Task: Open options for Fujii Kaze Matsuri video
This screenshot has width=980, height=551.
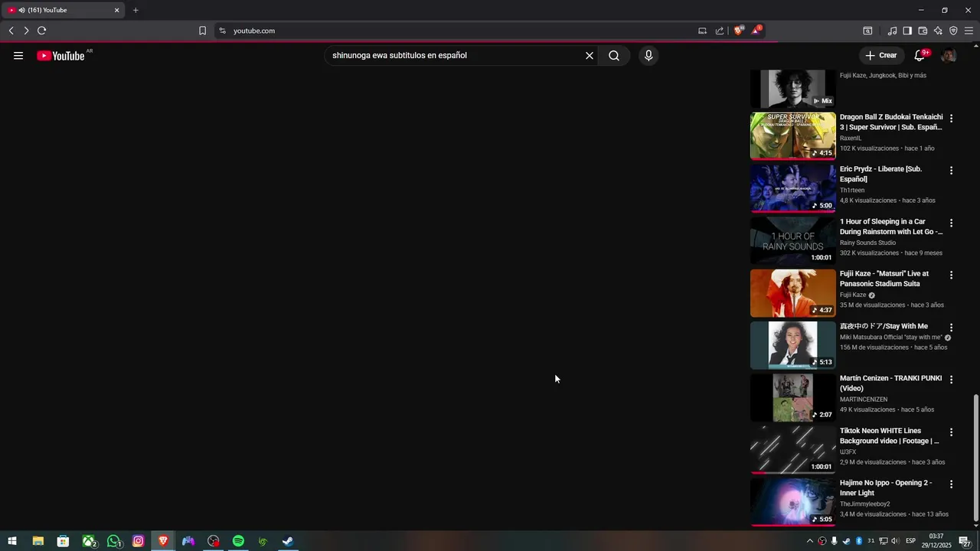Action: [952, 275]
